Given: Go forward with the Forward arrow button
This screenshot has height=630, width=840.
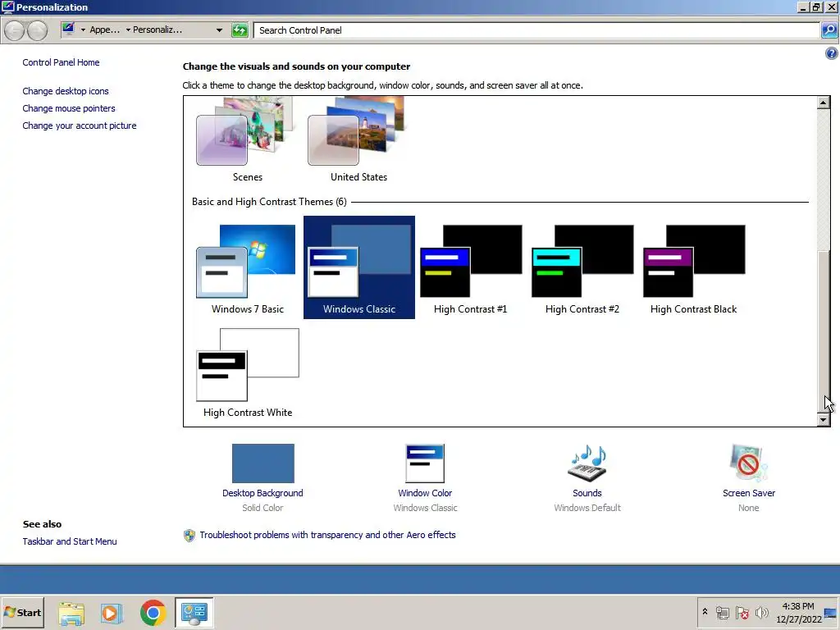Looking at the screenshot, I should click(x=37, y=30).
